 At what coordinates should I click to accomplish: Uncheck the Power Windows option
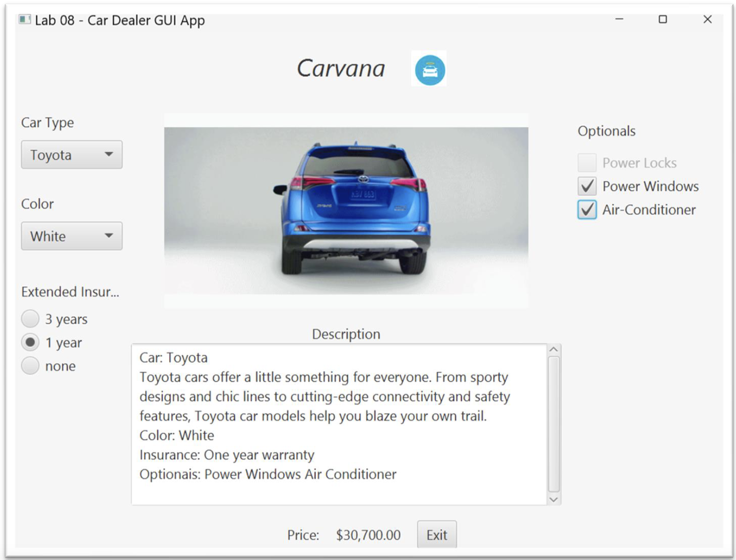[586, 186]
